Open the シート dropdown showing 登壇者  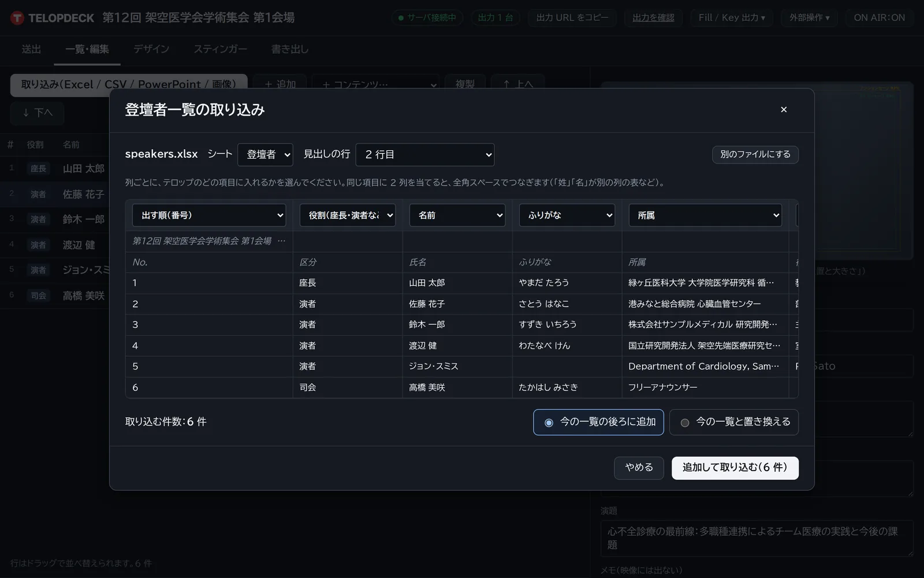pos(265,154)
